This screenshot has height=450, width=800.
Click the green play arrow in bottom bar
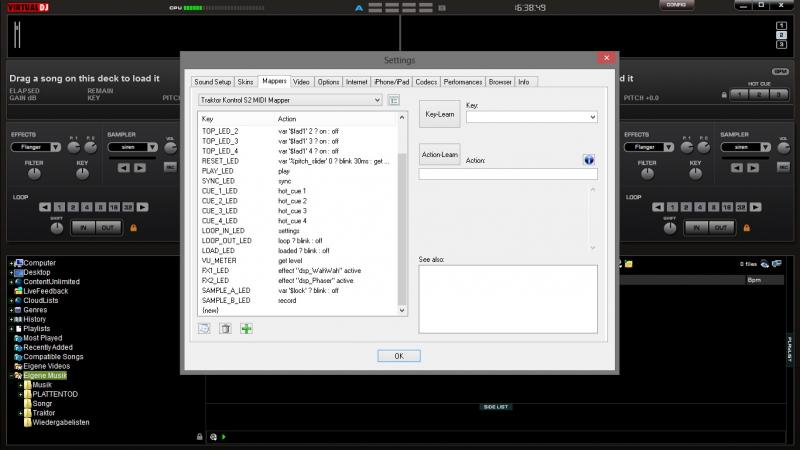tap(224, 437)
